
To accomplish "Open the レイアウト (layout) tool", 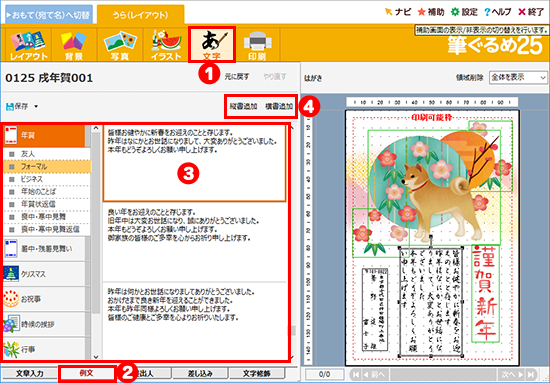I will pos(29,45).
